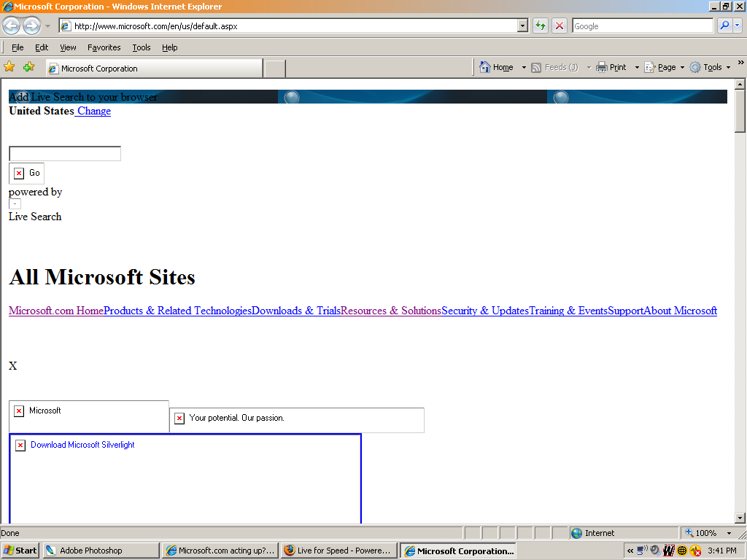Click the 'Your potential. Our passion.' image

(x=297, y=420)
